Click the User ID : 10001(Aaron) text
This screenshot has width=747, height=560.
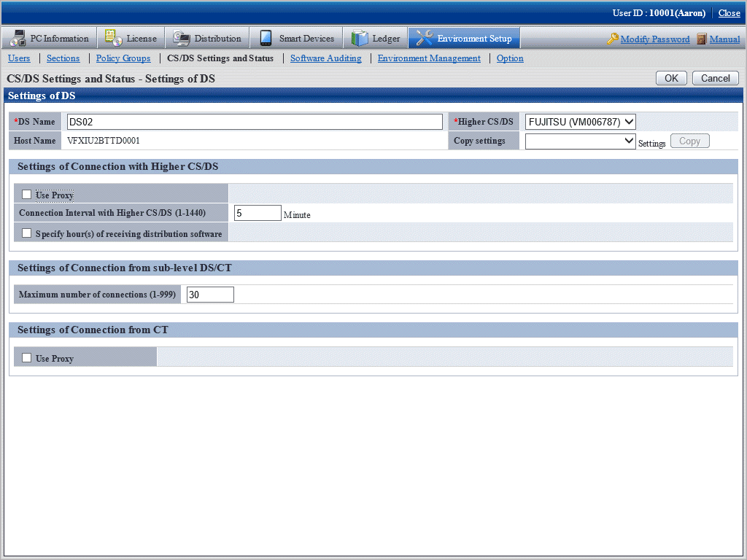click(659, 13)
